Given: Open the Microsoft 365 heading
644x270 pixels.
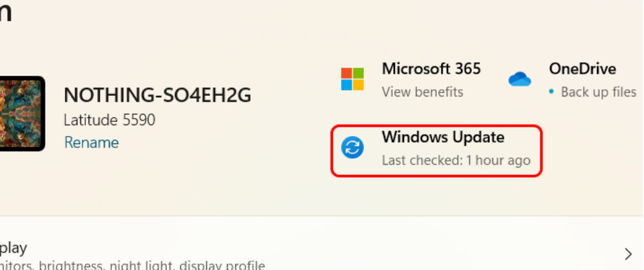Looking at the screenshot, I should (x=431, y=68).
